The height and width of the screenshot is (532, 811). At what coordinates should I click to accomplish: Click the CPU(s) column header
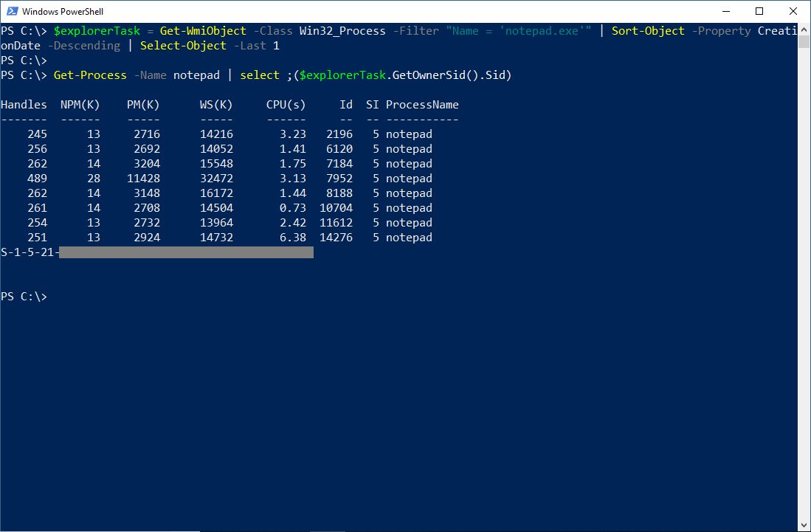[x=286, y=105]
